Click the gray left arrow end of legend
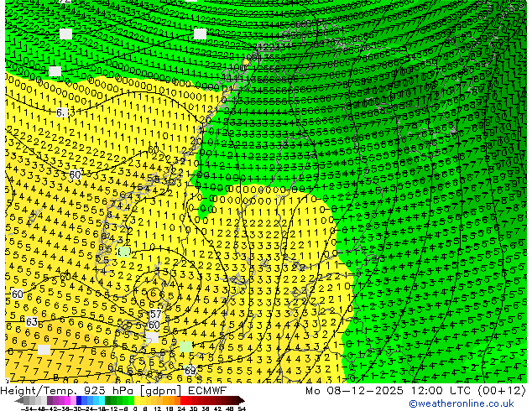This screenshot has height=411, width=532. (x=19, y=400)
